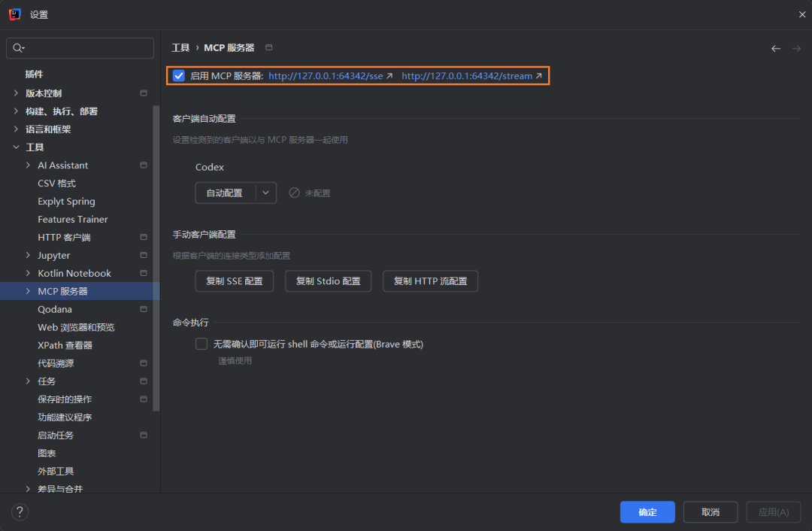
Task: Click the settings tree vertical scrollbar
Action: tap(156, 258)
